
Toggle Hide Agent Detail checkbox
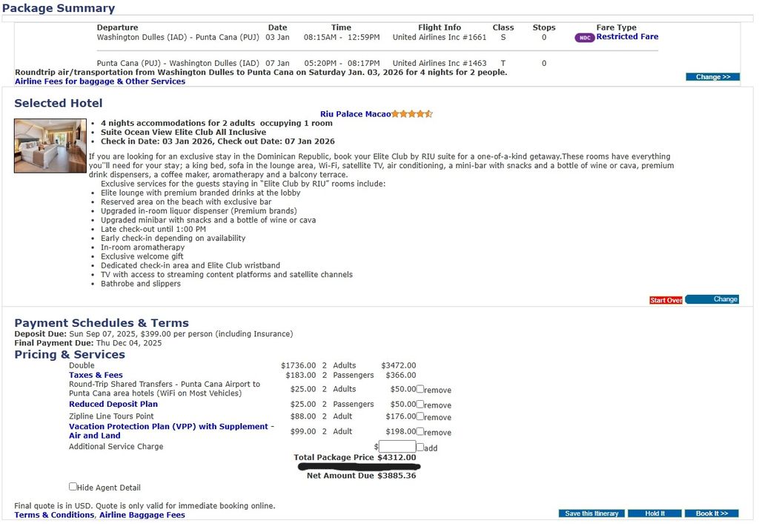tap(73, 487)
